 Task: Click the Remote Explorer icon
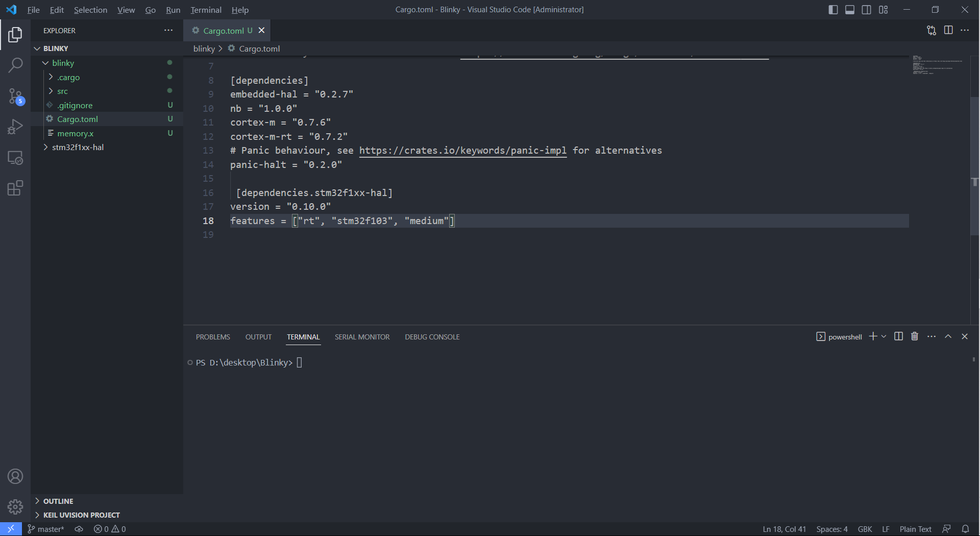15,158
